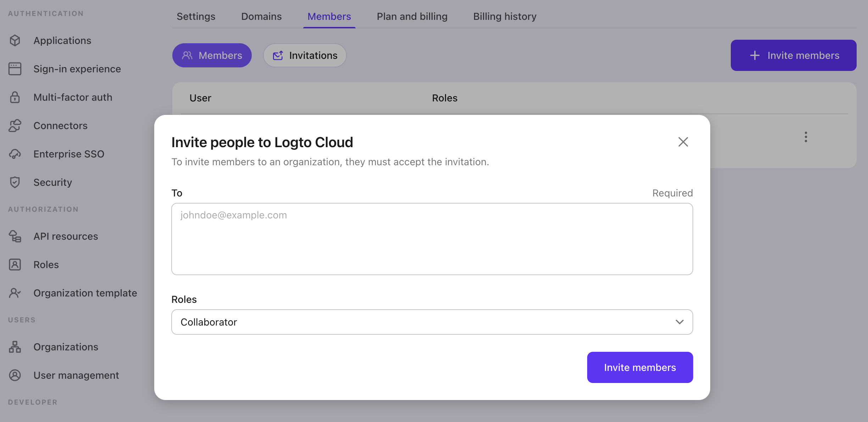
Task: Open Organization template page
Action: tap(85, 293)
